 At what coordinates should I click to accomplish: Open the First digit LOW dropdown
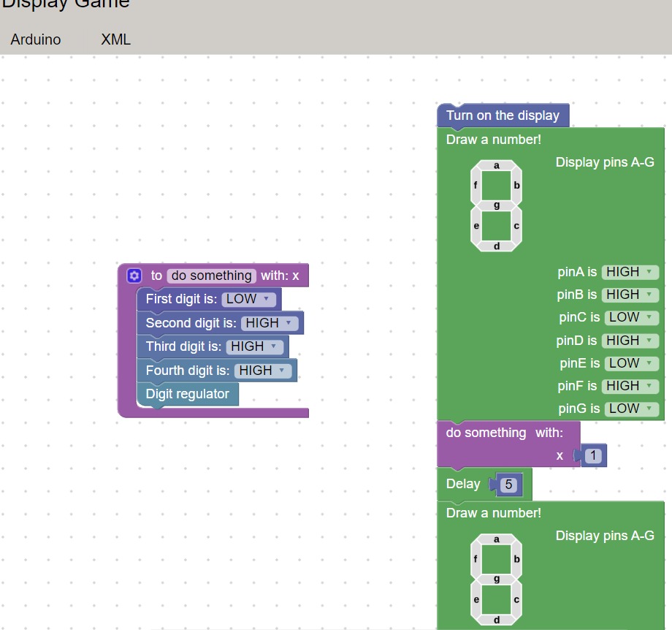(248, 299)
